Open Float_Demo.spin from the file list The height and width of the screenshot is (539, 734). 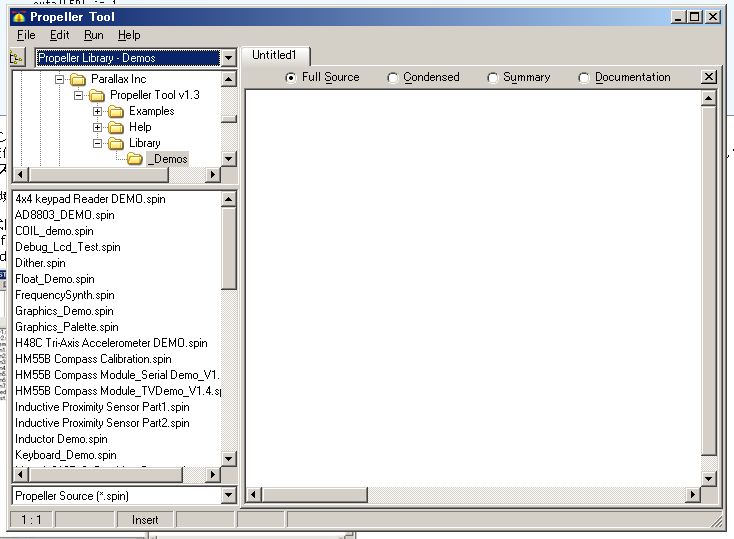55,279
